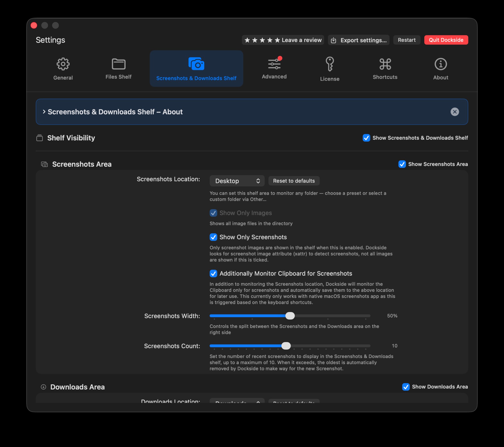The width and height of the screenshot is (504, 447).
Task: Click the About info icon
Action: click(440, 64)
